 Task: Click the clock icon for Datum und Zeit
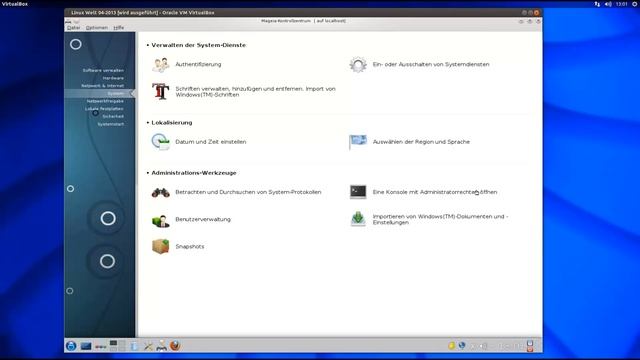[160, 142]
